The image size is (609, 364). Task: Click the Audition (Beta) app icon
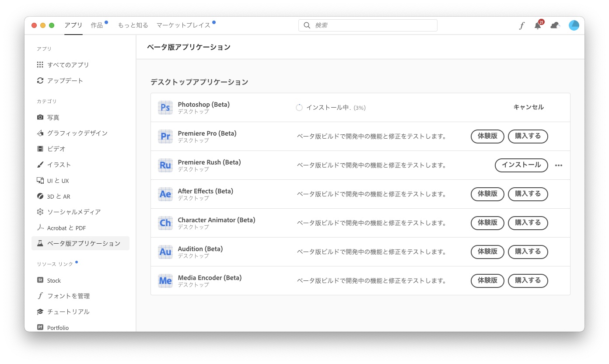[x=165, y=252]
